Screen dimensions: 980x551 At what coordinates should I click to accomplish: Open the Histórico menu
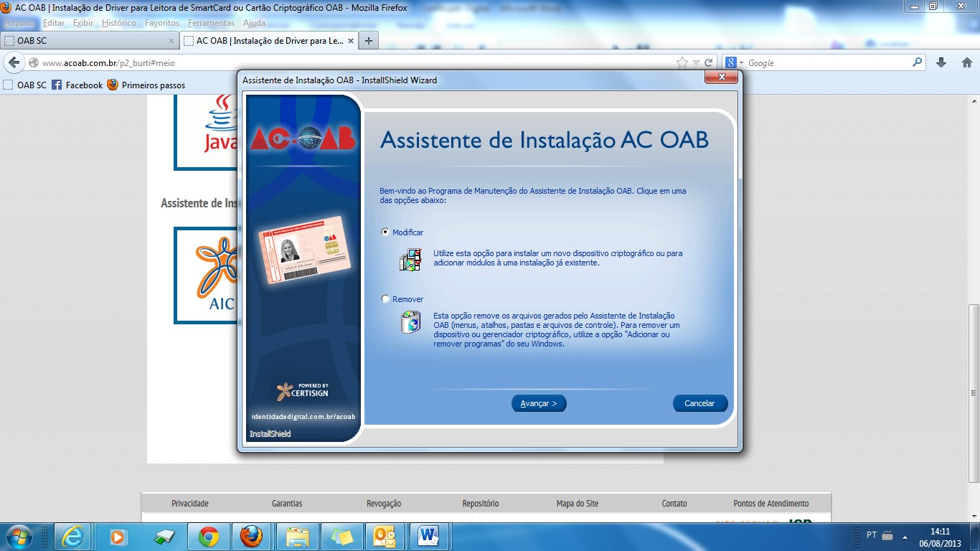(x=119, y=23)
